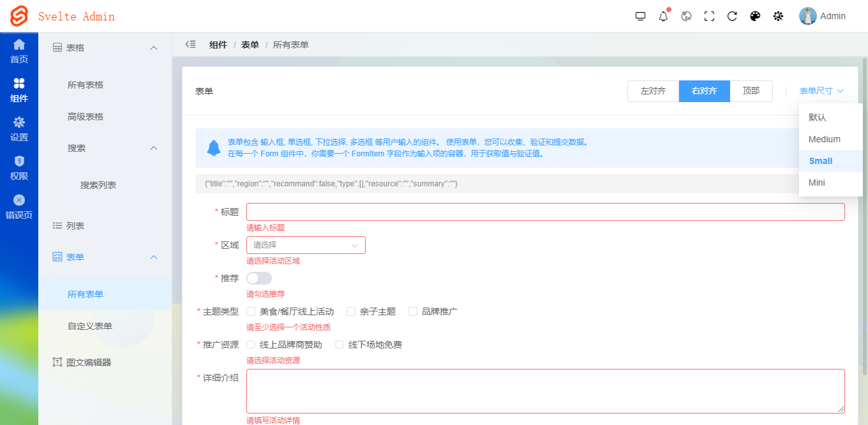This screenshot has width=868, height=425.
Task: Click the notification bell icon
Action: point(663,17)
